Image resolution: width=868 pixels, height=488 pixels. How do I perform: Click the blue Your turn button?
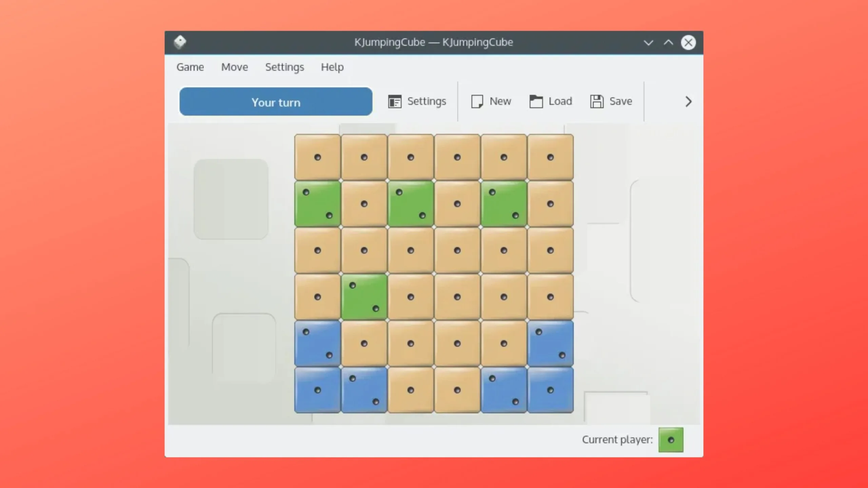[276, 102]
